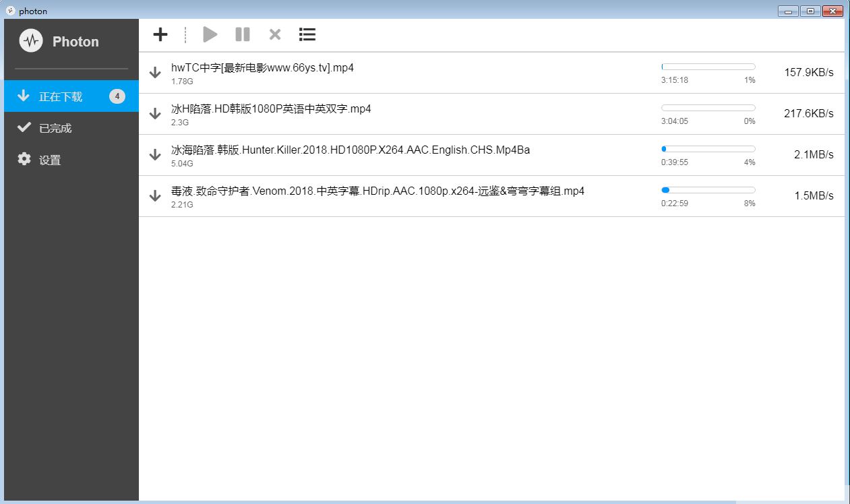Maximize the photon window

click(810, 11)
